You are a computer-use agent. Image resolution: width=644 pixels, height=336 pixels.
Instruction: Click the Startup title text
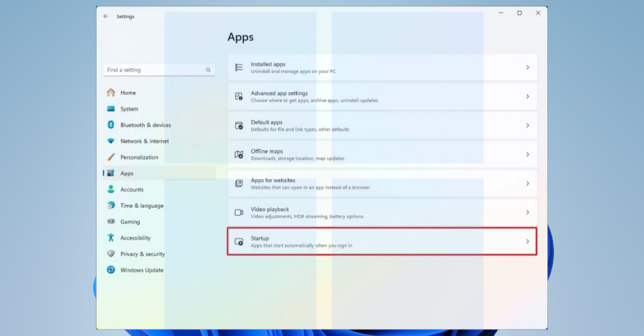260,239
